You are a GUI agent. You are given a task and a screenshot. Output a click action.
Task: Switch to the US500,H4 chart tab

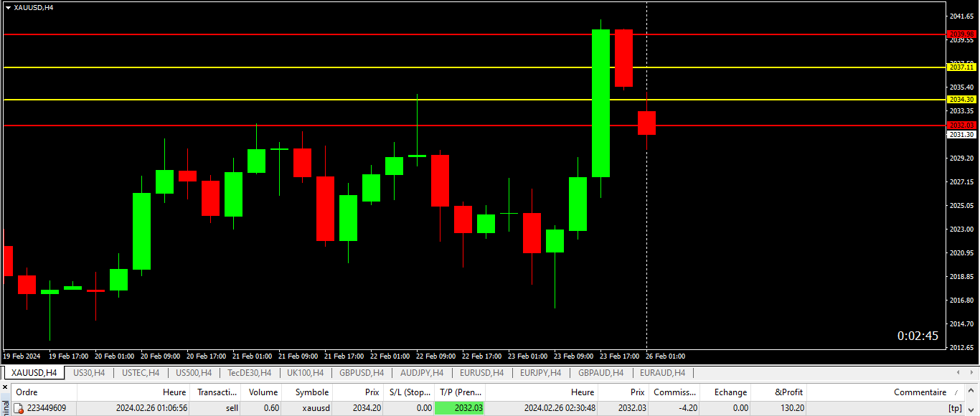194,373
